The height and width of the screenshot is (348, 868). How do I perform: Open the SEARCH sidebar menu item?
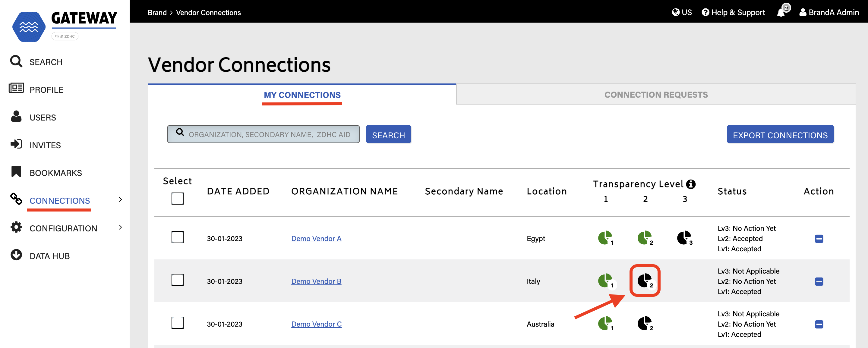coord(46,62)
